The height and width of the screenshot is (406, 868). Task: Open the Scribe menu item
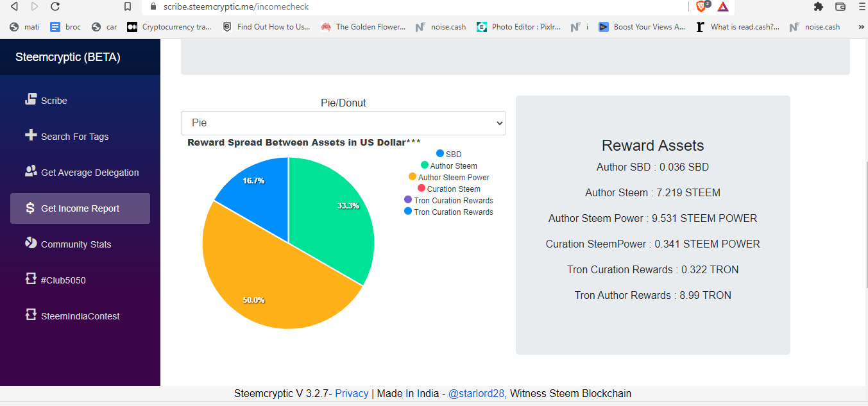(x=80, y=100)
